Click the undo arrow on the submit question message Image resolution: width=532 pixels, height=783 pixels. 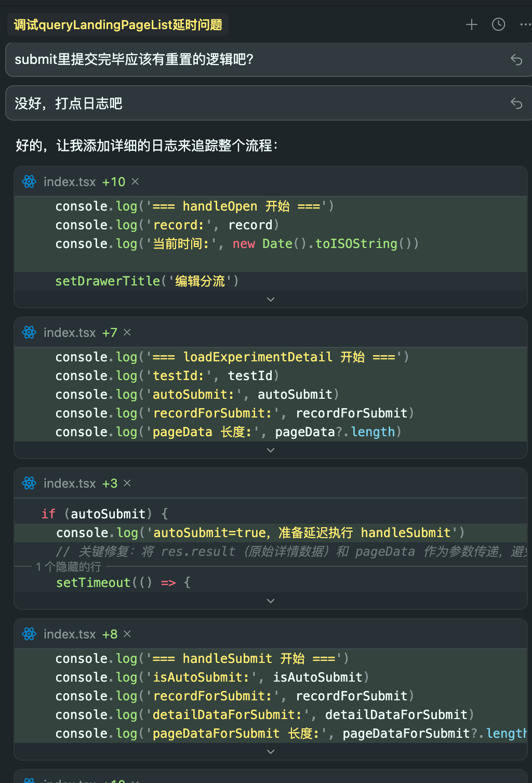pos(516,60)
